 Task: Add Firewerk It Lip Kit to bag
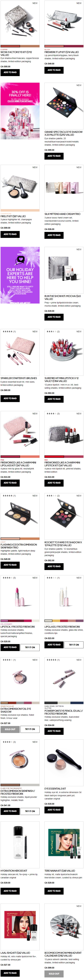(54, 70)
